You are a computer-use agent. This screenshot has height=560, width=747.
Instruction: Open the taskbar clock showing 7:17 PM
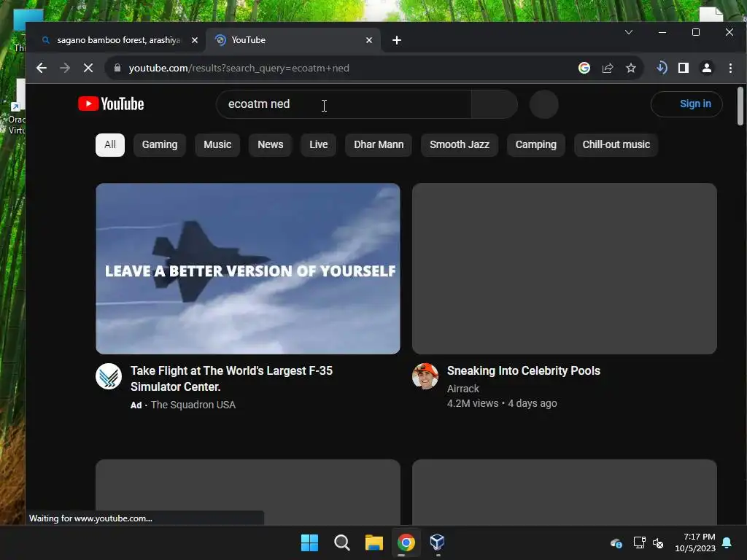pos(695,542)
